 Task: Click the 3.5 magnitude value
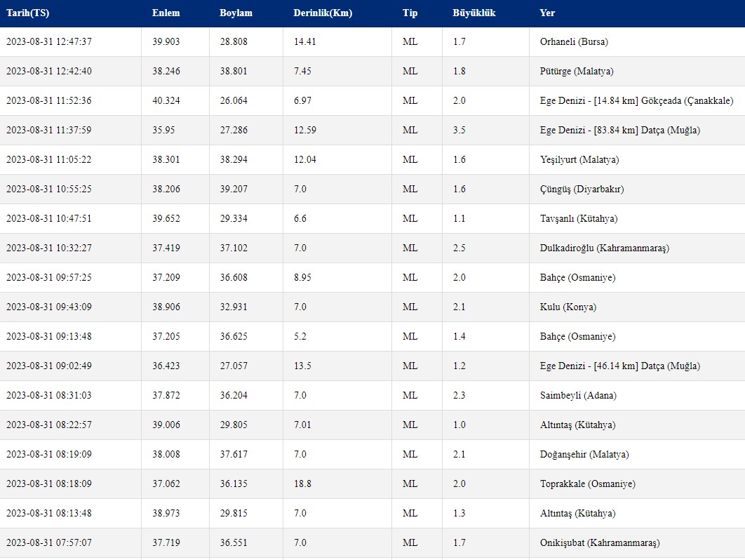[459, 131]
